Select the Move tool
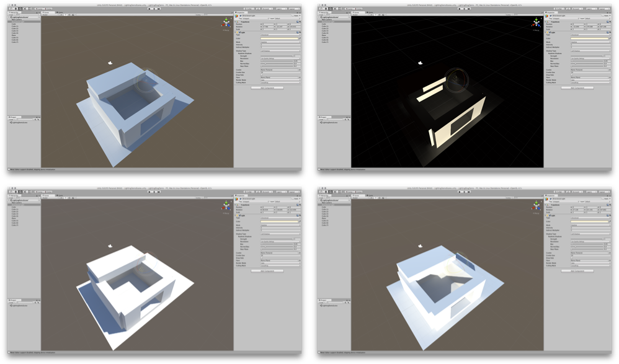This screenshot has height=364, width=619. (x=16, y=8)
